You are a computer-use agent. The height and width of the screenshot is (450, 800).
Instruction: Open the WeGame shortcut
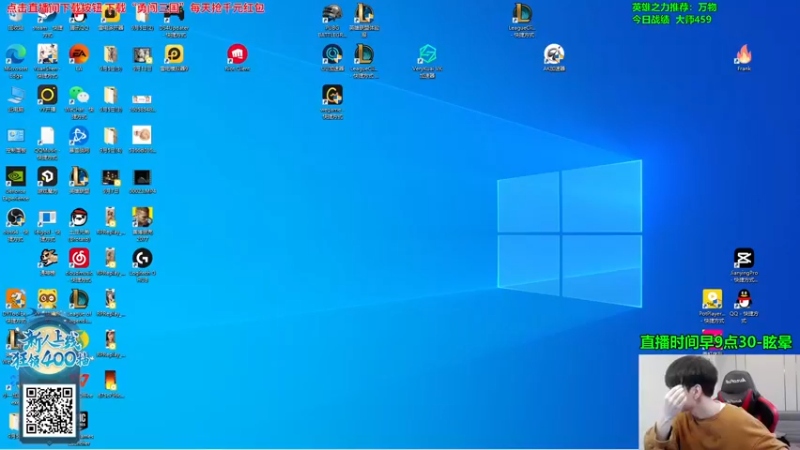[x=332, y=95]
